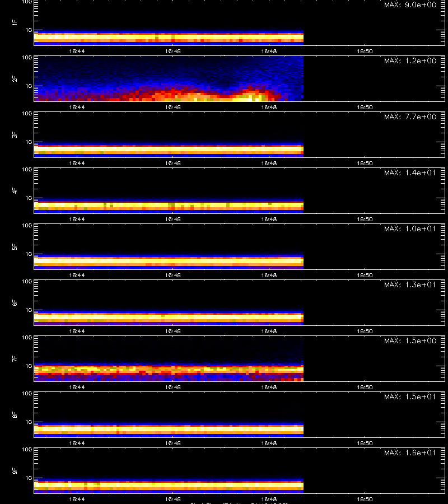Click the 10 y-axis label of panel 3F

click(29, 142)
